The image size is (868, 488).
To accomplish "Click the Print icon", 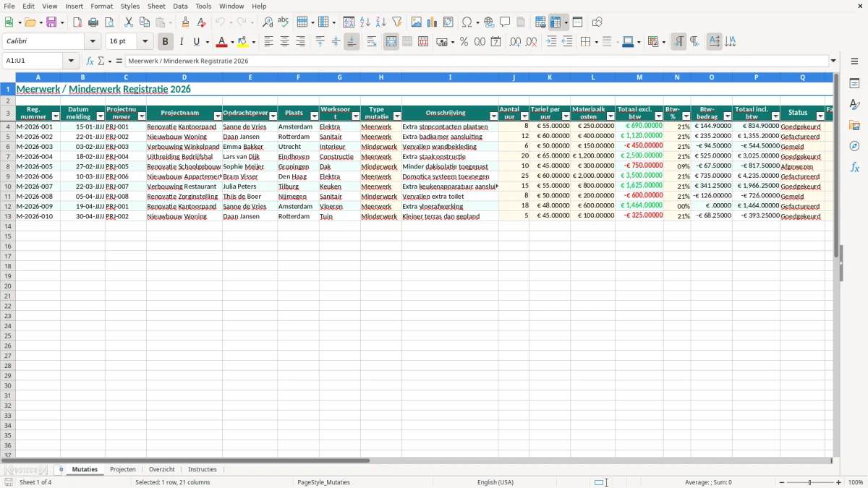I will [93, 22].
